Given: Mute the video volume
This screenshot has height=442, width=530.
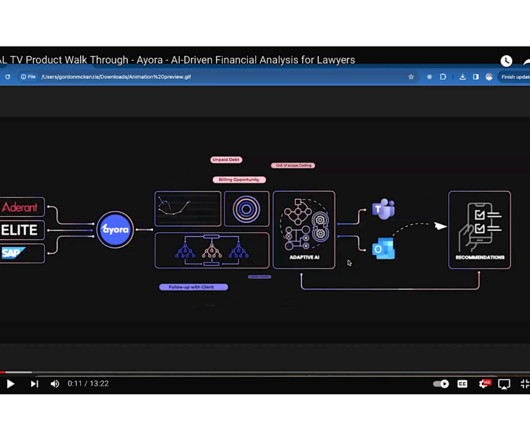Looking at the screenshot, I should (x=55, y=384).
